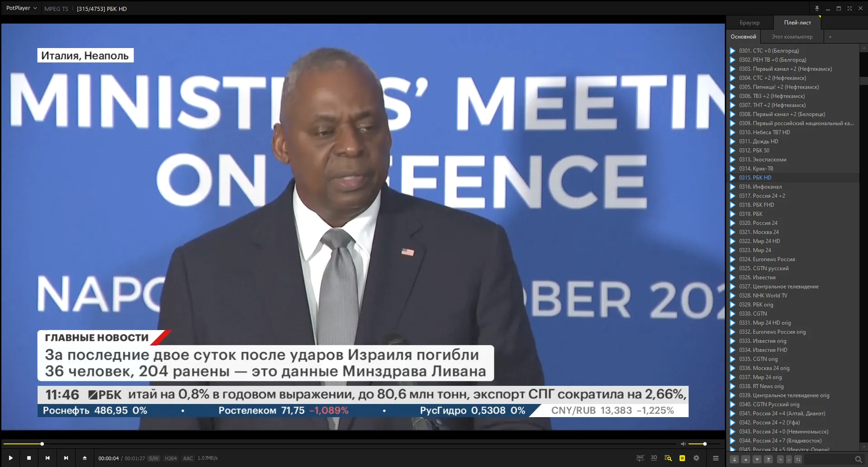Viewport: 868px width, 467px height.
Task: Select playlist item 0321. Москва 24
Action: pyautogui.click(x=793, y=232)
